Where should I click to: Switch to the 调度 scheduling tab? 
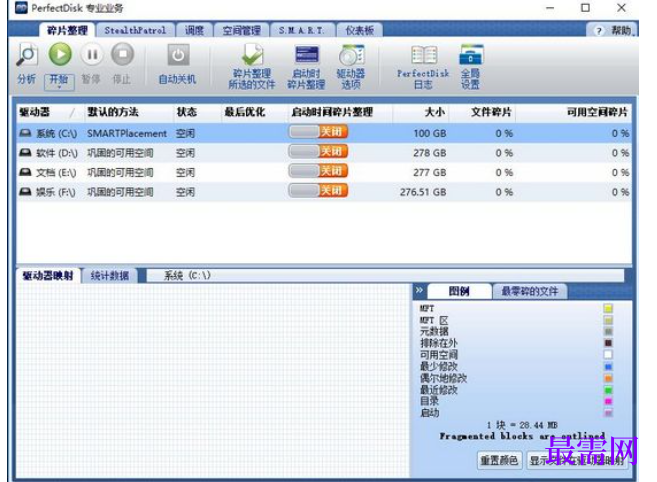click(194, 31)
